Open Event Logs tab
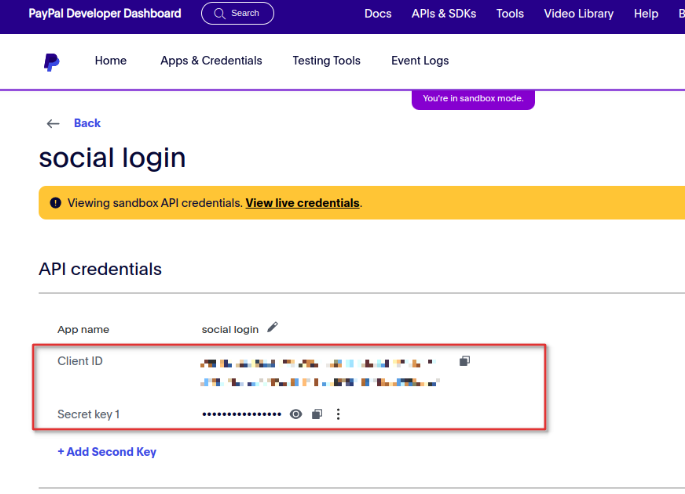 (420, 61)
